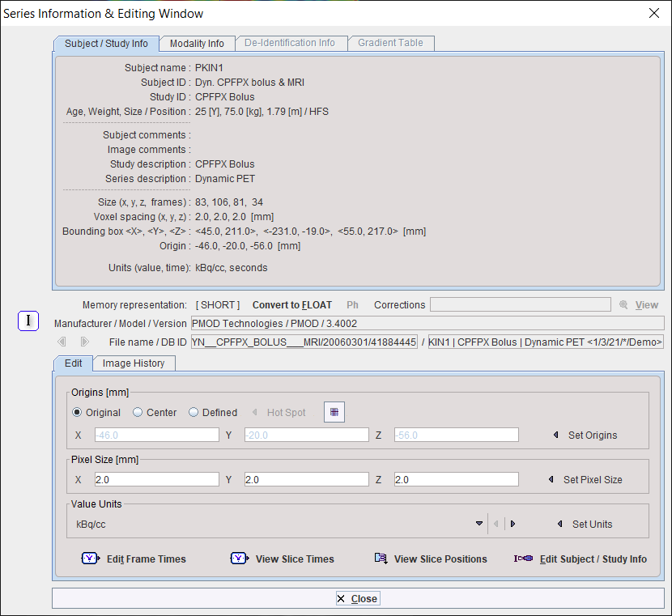Click Convert to FLOAT button

pos(291,305)
